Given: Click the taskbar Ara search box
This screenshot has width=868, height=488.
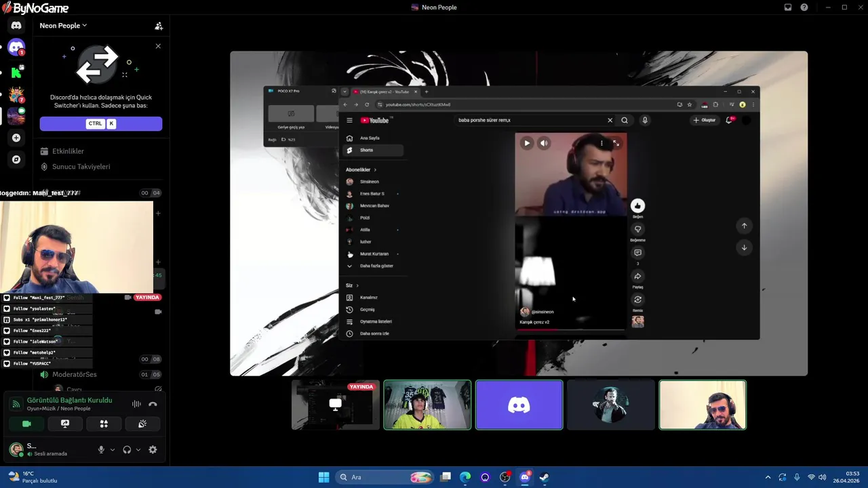Looking at the screenshot, I should [x=384, y=477].
